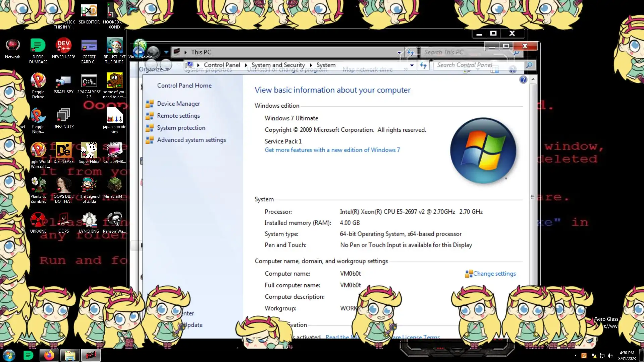Expand the Control Panel address bar dropdown
Screen dimensions: 644x362
click(412, 65)
